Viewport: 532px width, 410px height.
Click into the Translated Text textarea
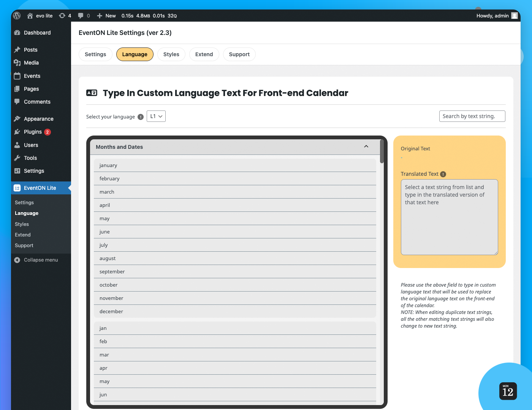click(450, 217)
